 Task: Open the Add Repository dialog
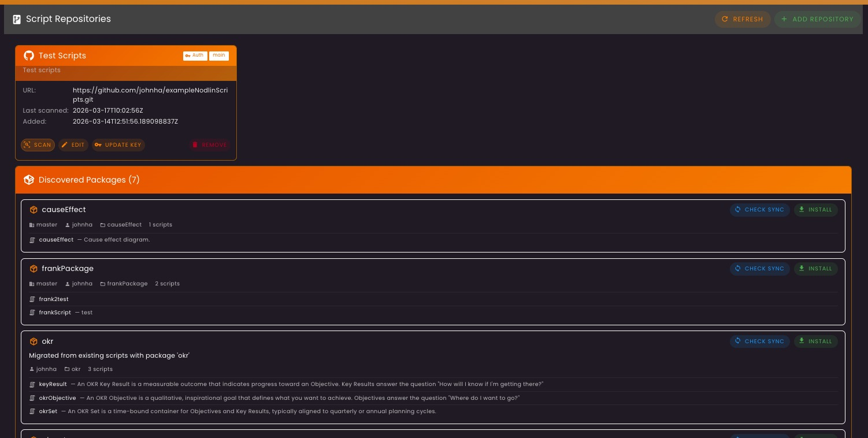[817, 19]
